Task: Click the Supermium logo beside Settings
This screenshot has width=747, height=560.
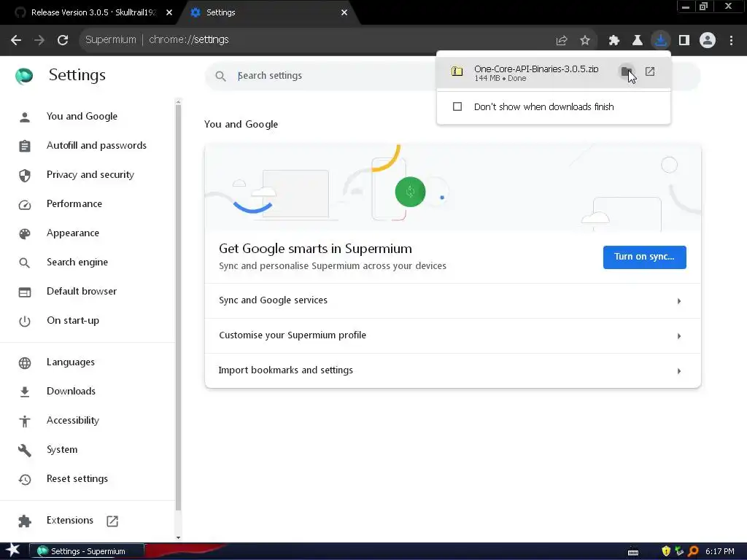Action: point(24,76)
